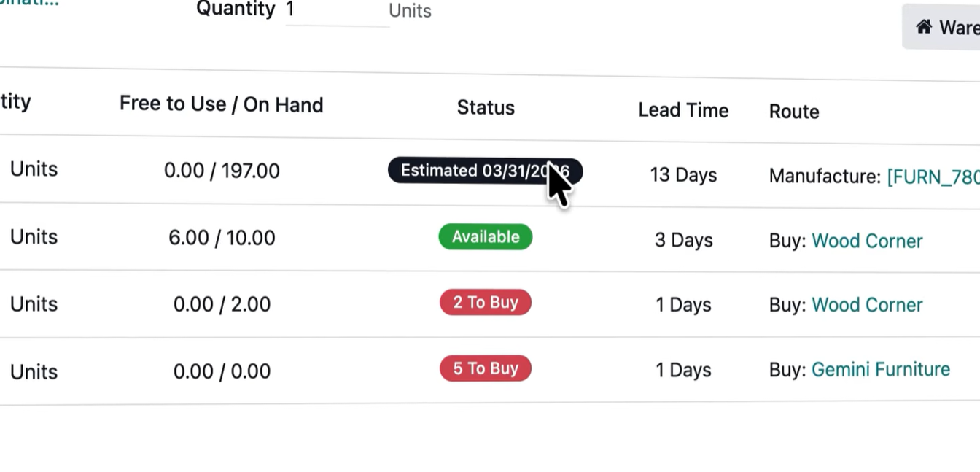The image size is (980, 472).
Task: Select the 6.00 / 10.00 stock cell
Action: click(x=222, y=238)
